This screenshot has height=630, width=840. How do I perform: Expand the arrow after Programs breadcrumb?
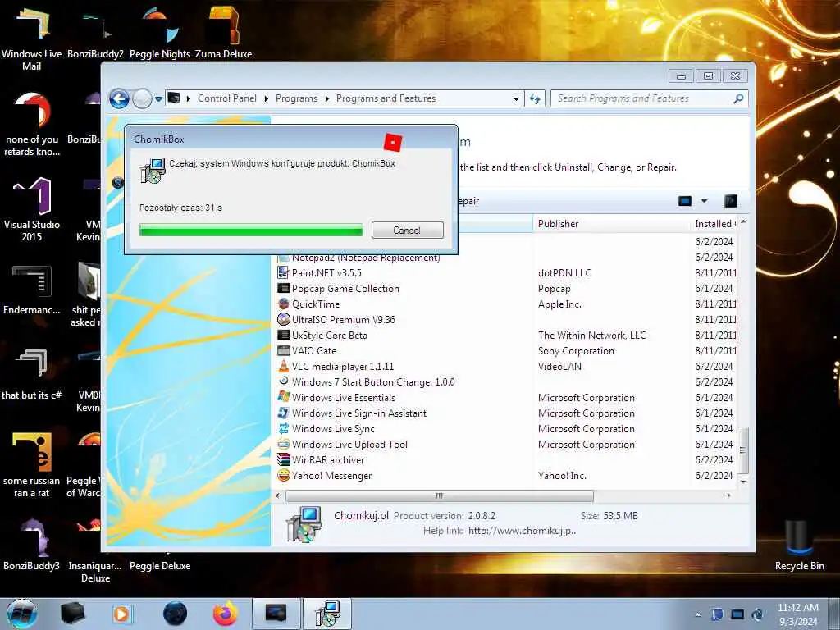[x=326, y=98]
